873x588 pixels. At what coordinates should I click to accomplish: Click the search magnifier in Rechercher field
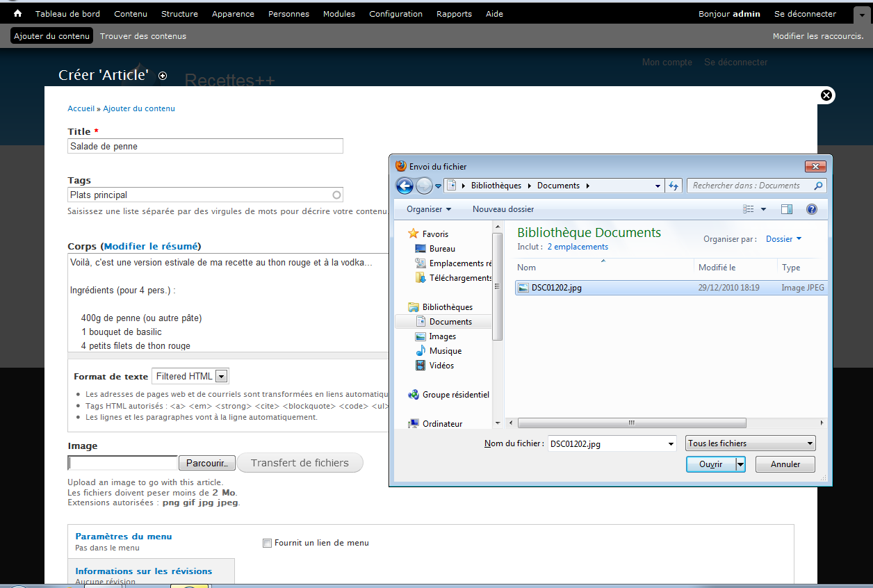tap(818, 186)
